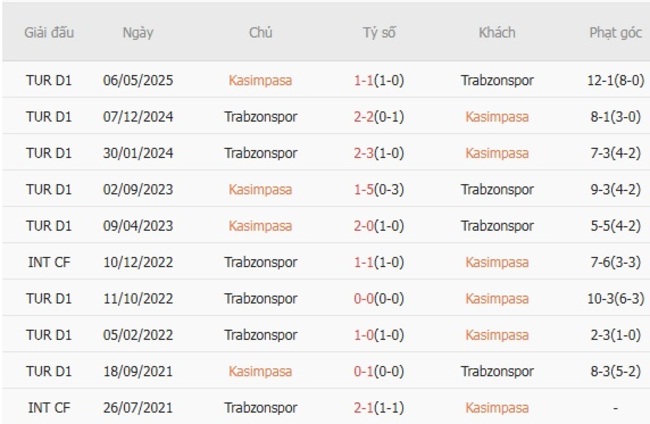Select the 'Chủ' home team column header

click(x=261, y=32)
